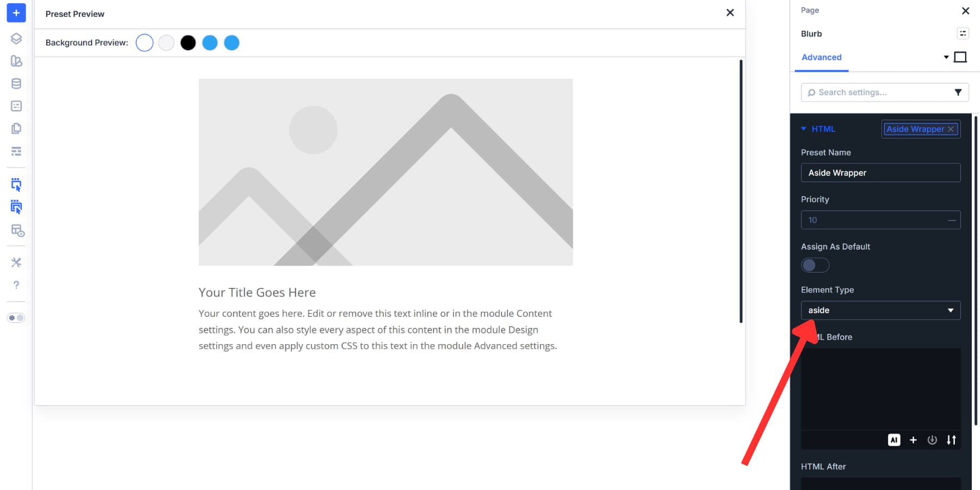Select the black background preview swatch
Image resolution: width=980 pixels, height=490 pixels.
coord(188,42)
